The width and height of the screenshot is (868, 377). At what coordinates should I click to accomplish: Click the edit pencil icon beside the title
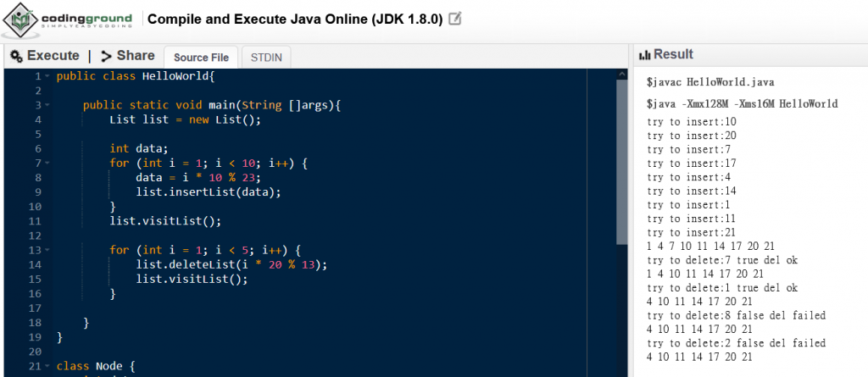[x=455, y=19]
